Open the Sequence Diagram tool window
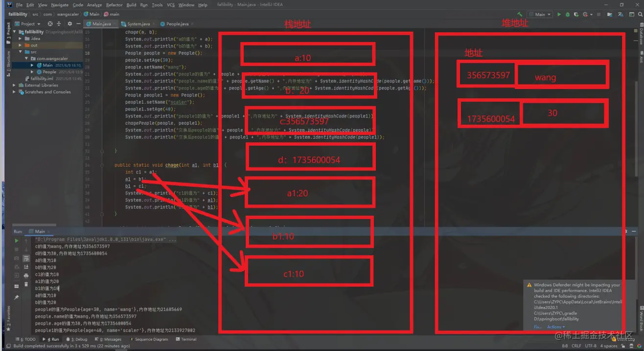This screenshot has width=644, height=351. coord(148,339)
